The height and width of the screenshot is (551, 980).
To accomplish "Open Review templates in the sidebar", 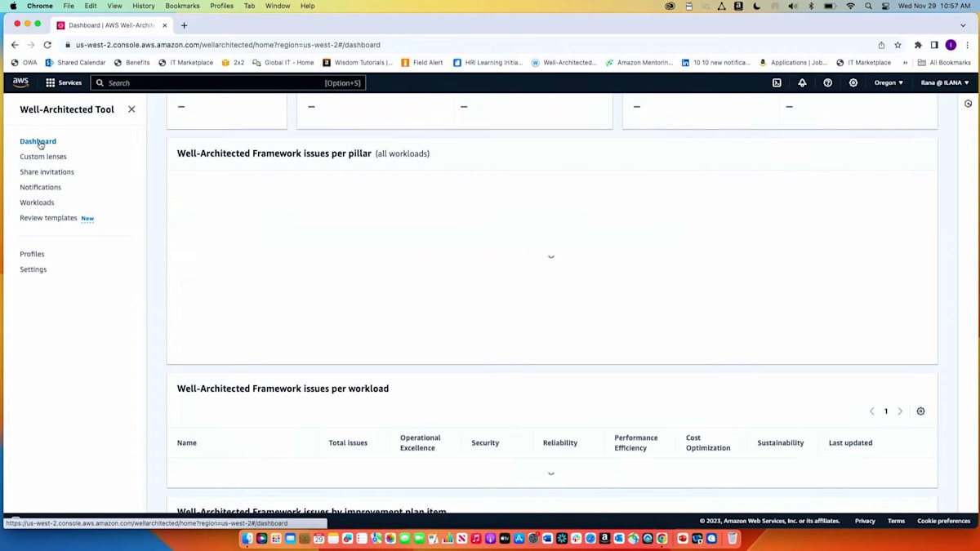I will (48, 218).
